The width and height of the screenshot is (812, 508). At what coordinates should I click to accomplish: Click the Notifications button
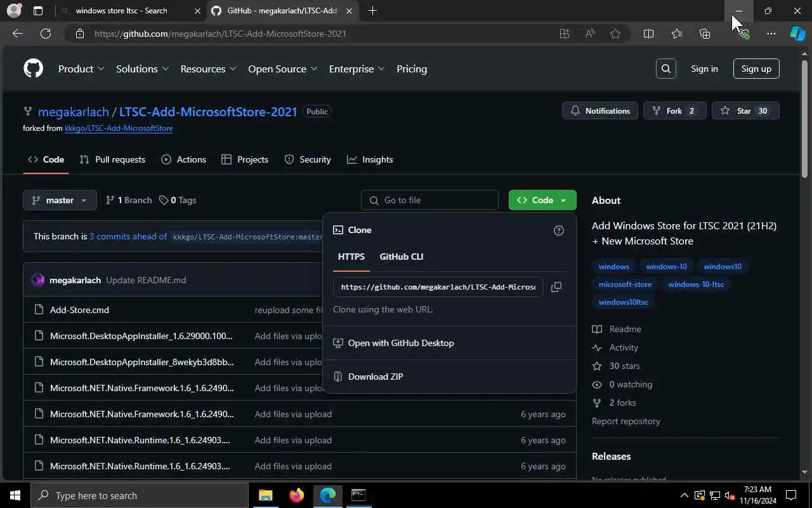click(600, 111)
